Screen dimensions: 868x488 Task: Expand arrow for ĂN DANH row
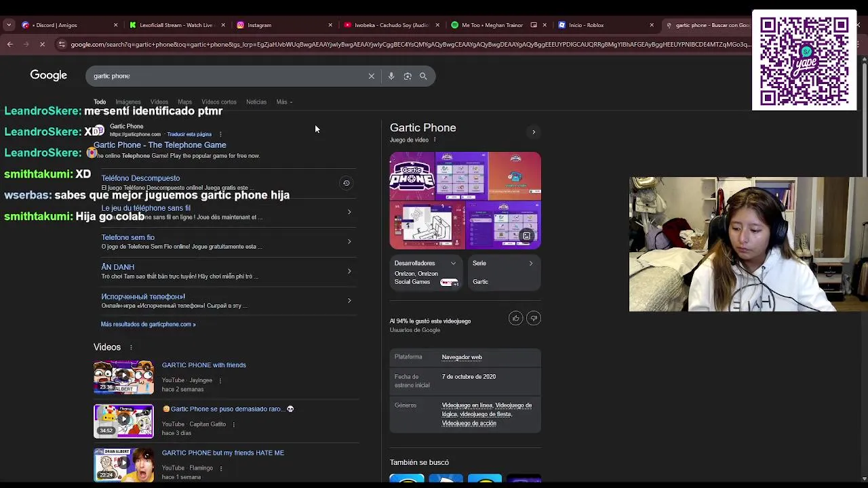[349, 271]
